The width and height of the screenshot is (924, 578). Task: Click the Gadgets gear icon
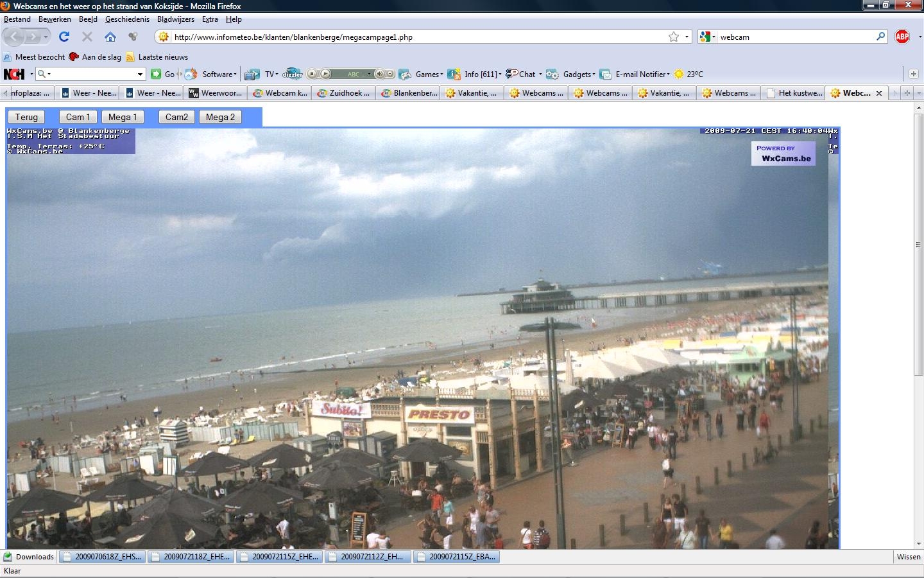coord(552,74)
